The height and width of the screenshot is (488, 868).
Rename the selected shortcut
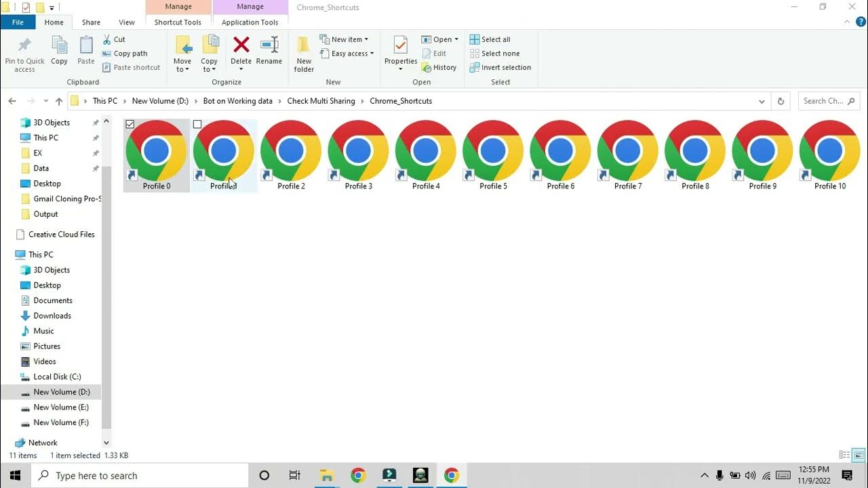(x=269, y=52)
